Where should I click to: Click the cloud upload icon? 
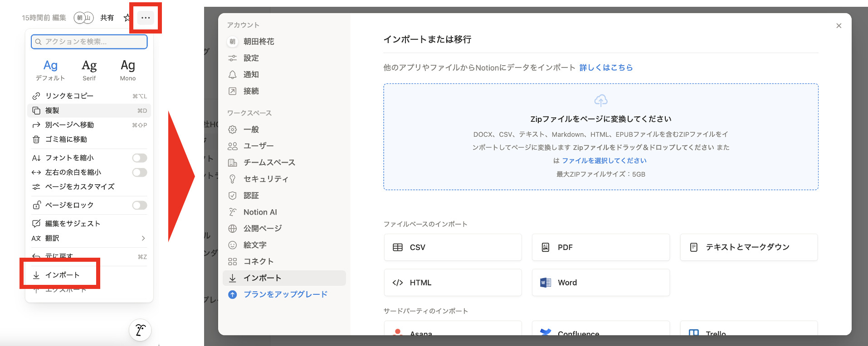(x=601, y=100)
